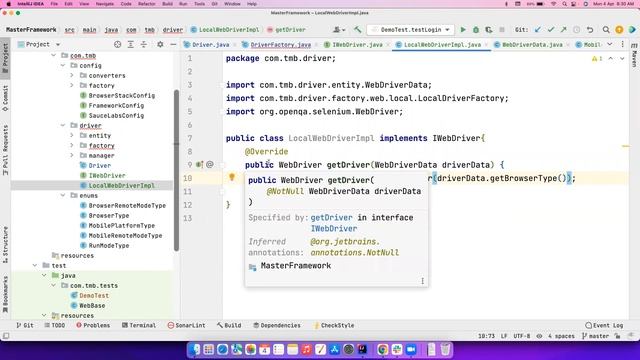Build project with the hammer icon
The image size is (640, 360).
[x=358, y=30]
